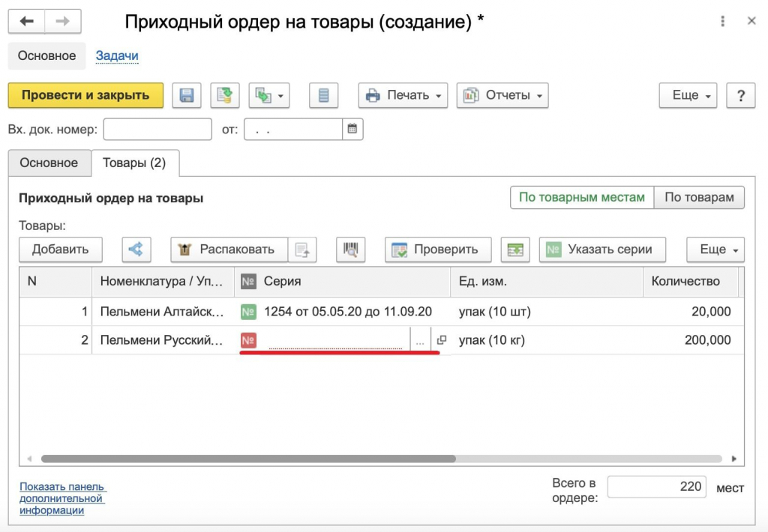Click the gray № icon in Серия header
The width and height of the screenshot is (768, 532).
tap(248, 282)
